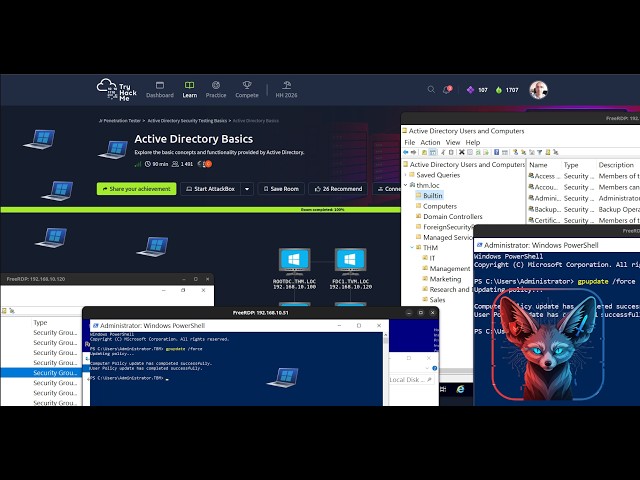Screen dimensions: 640x480
Task: Click the TryHackMe search magnifier icon
Action: 431,89
